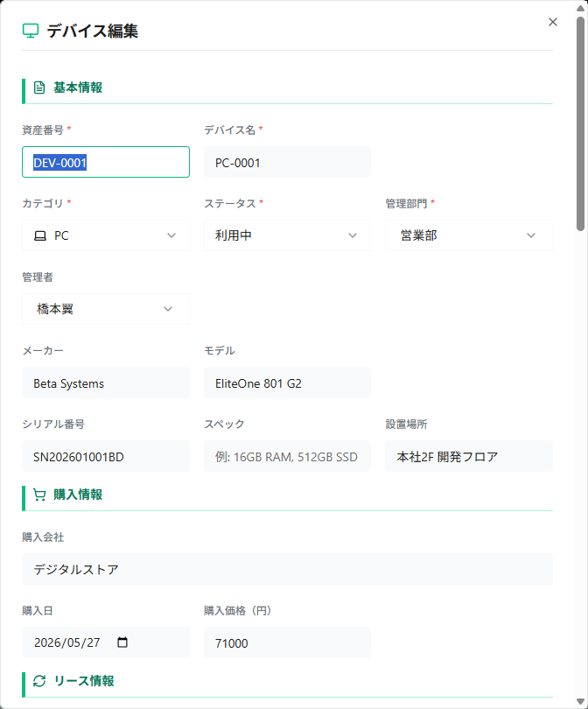Click the デバイス名 label
This screenshot has height=709, width=588.
229,130
